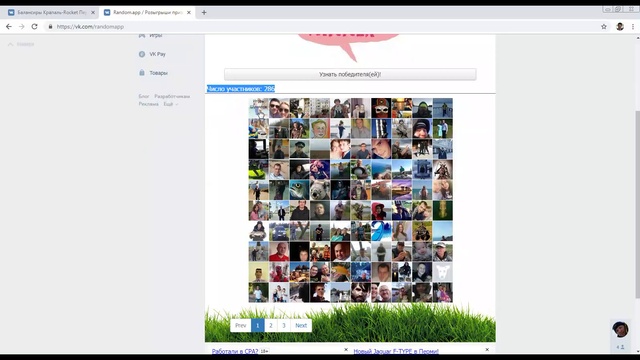Open the baby face participant avatar
The image size is (640, 360).
(422, 251)
